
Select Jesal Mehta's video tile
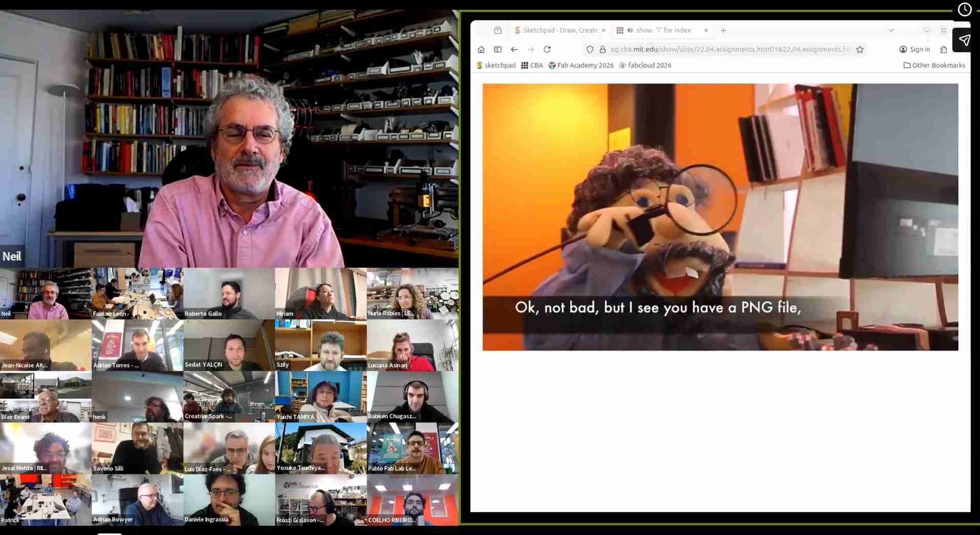(46, 448)
